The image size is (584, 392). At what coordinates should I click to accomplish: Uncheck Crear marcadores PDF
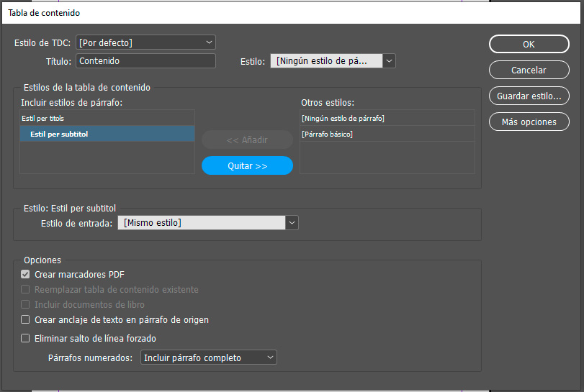pos(26,274)
